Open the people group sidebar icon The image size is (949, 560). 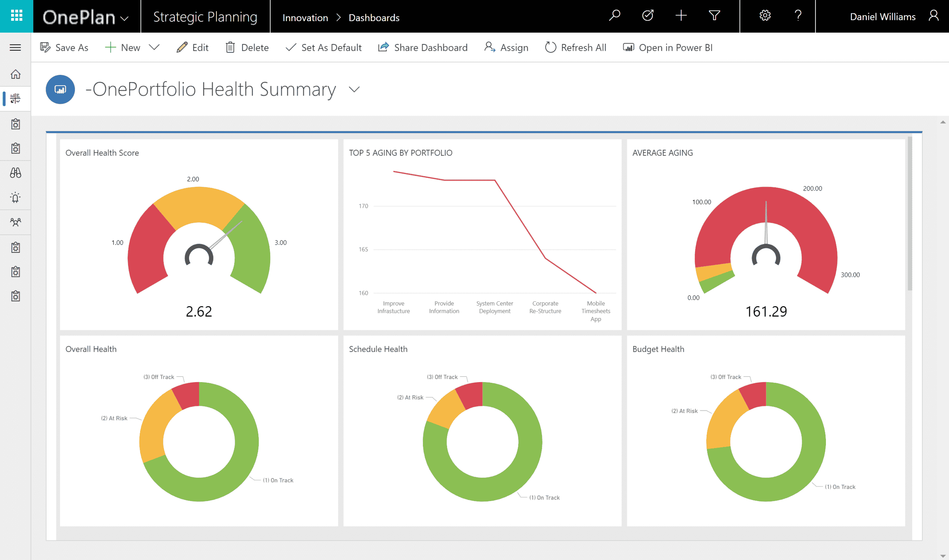(x=16, y=222)
